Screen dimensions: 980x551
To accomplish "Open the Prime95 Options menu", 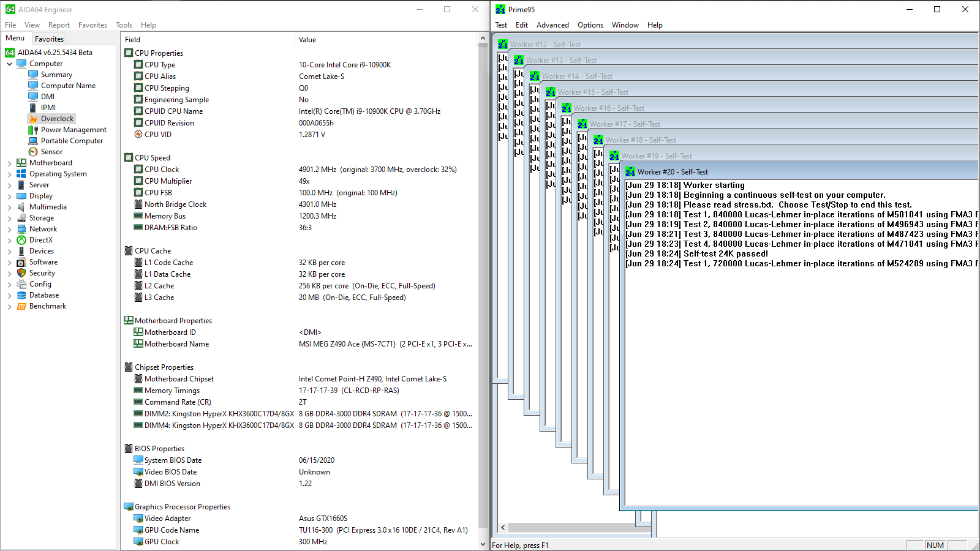I will click(x=590, y=25).
